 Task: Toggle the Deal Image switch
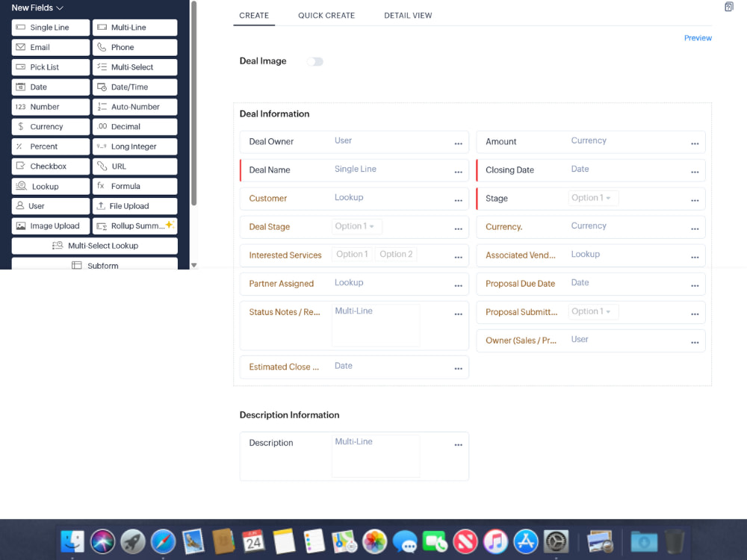(x=315, y=61)
